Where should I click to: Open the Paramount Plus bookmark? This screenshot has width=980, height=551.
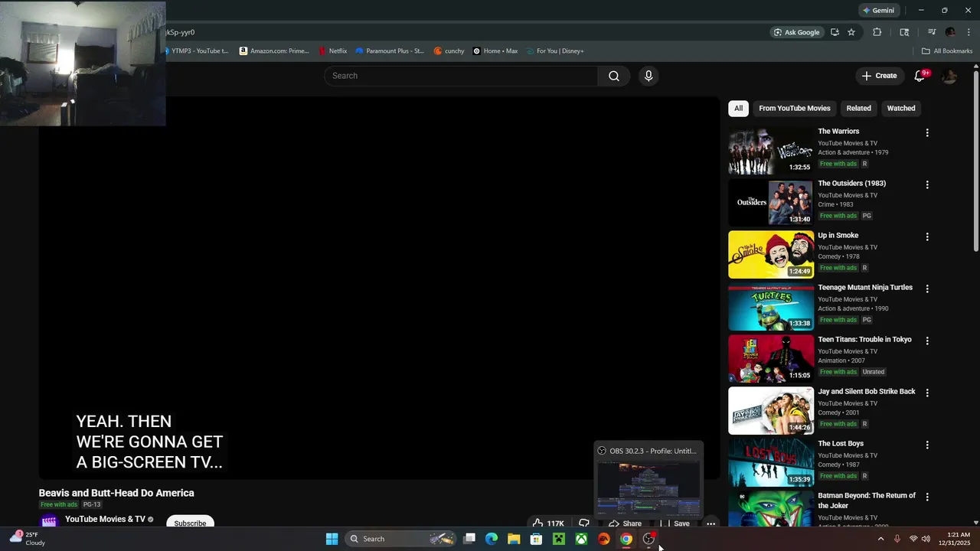point(390,51)
